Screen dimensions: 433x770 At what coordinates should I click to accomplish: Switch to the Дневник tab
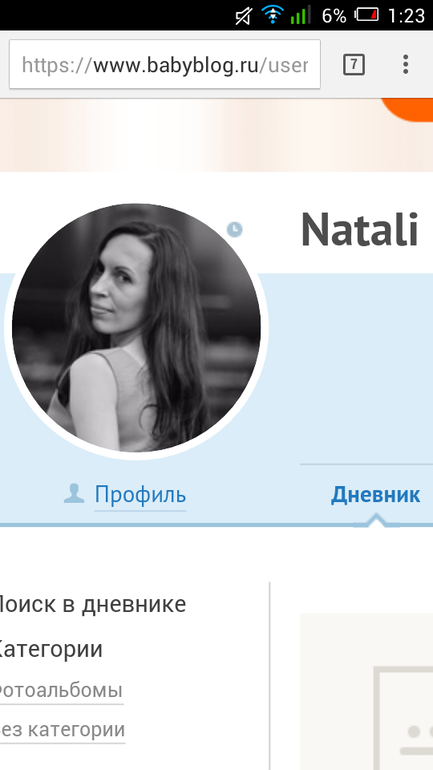click(x=376, y=495)
